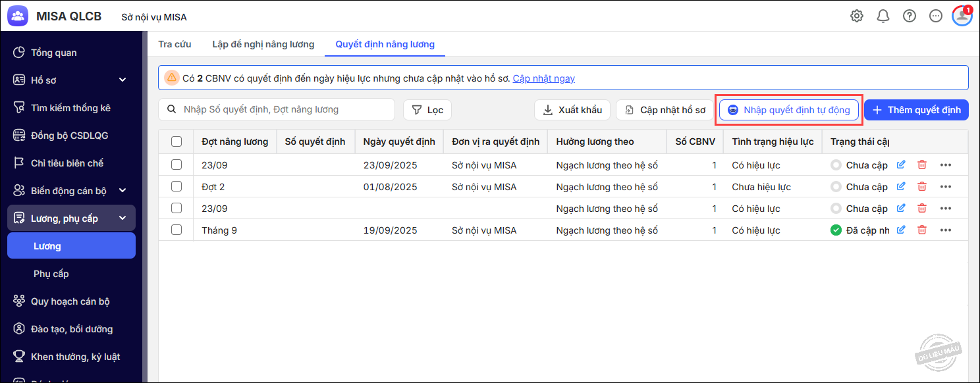The image size is (980, 383).
Task: Click edit pencil icon for Đợt 2 row
Action: 901,187
